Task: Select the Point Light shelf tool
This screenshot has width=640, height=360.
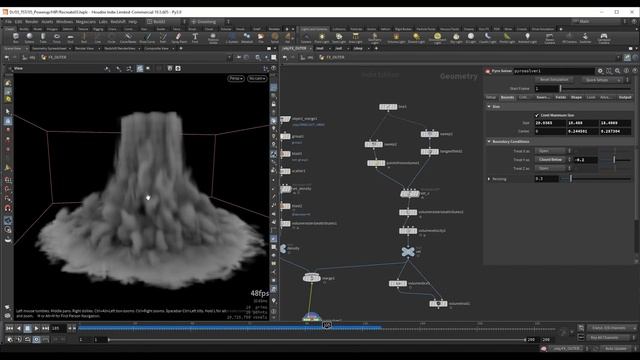Action: (322, 38)
